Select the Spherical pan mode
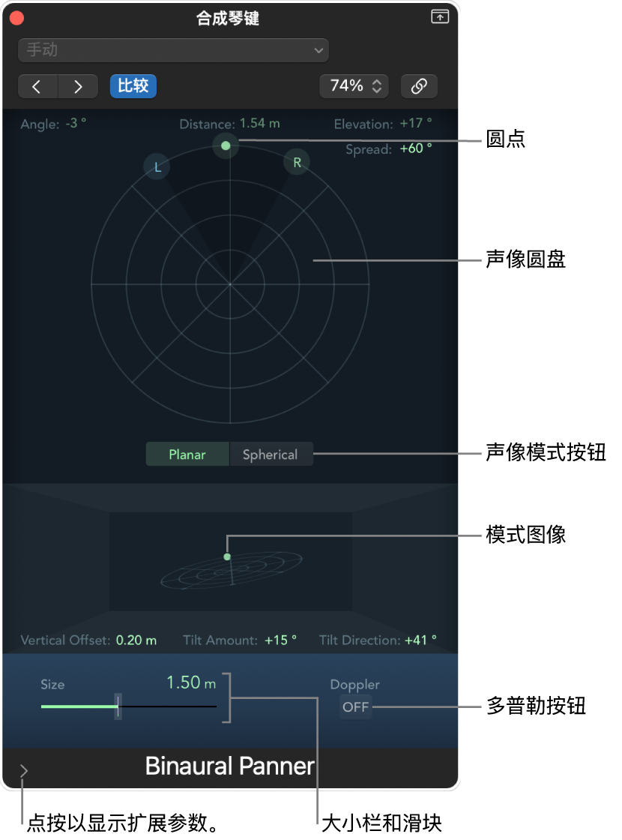Image resolution: width=622 pixels, height=840 pixels. point(271,454)
